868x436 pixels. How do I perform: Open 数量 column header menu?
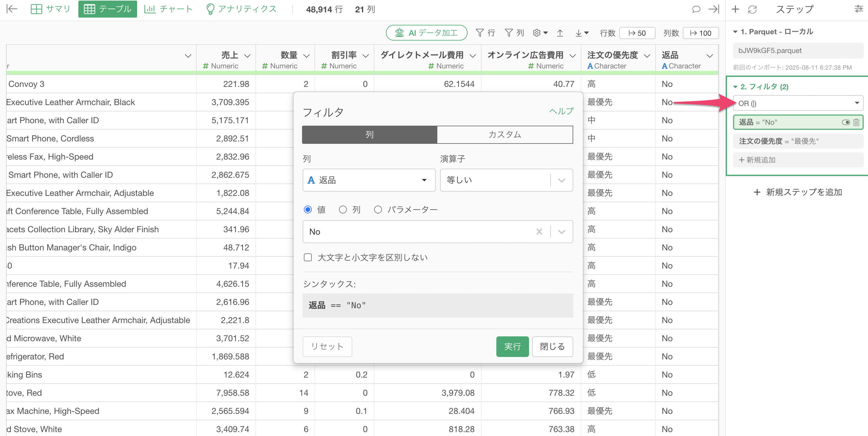point(306,56)
